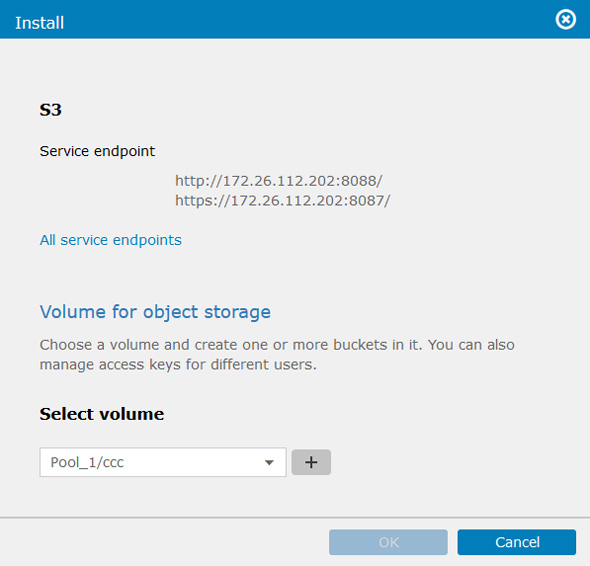590x566 pixels.
Task: Expand the Pool_1/ccc volume dropdown
Action: click(163, 462)
